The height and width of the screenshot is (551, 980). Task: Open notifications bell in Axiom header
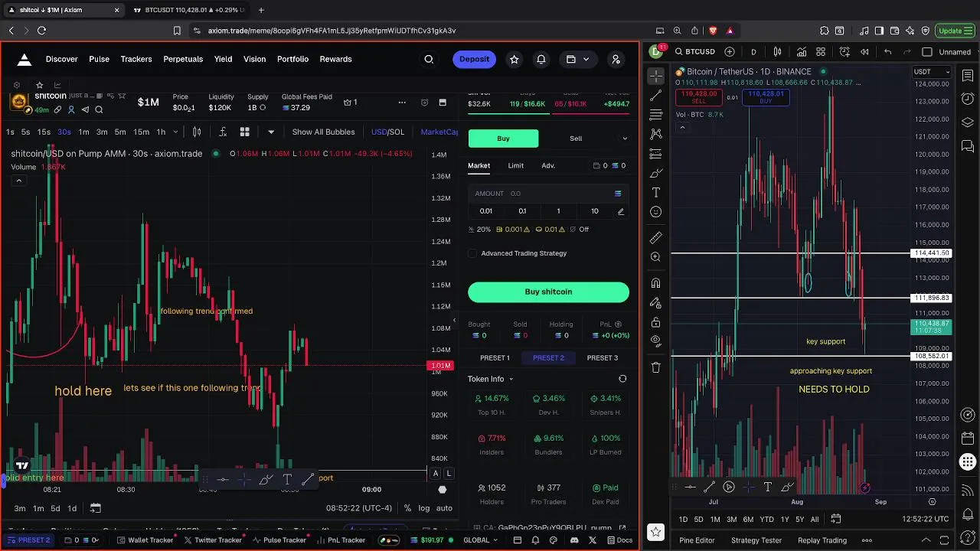pyautogui.click(x=541, y=59)
